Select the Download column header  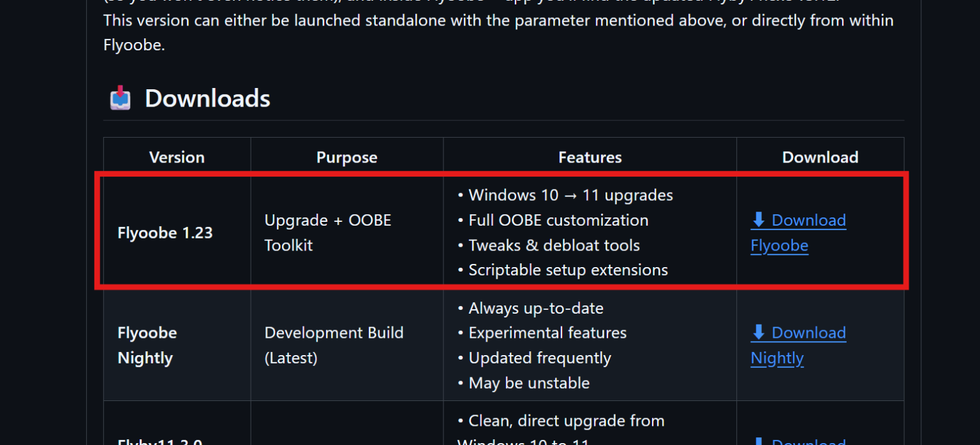click(x=820, y=157)
